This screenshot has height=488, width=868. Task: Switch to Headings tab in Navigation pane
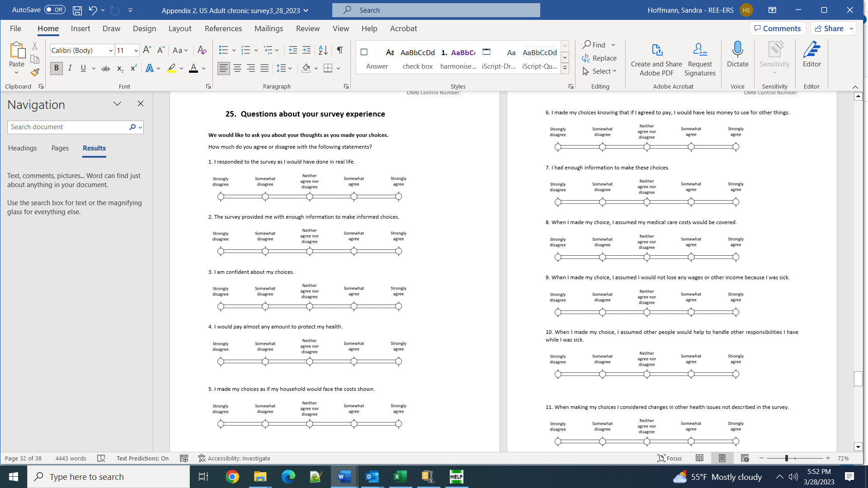point(22,148)
